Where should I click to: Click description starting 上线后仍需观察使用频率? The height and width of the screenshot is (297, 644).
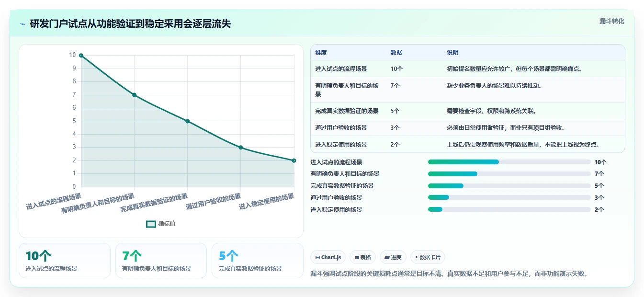523,144
